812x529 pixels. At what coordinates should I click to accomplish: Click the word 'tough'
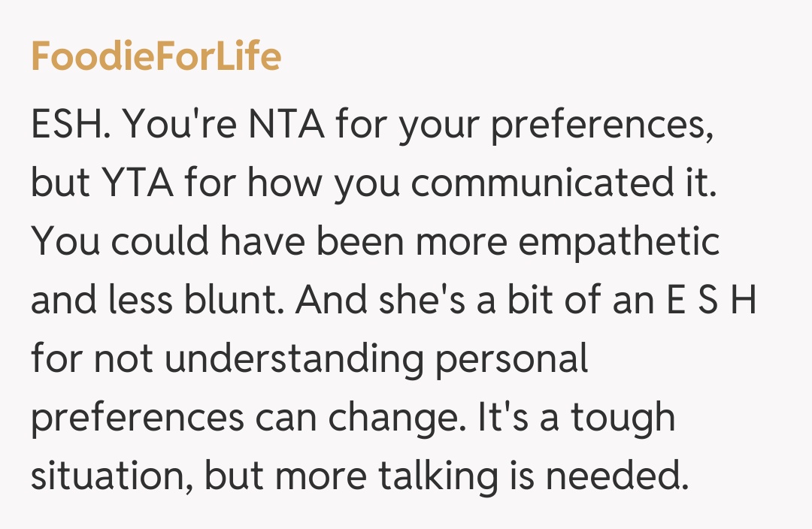coord(622,418)
